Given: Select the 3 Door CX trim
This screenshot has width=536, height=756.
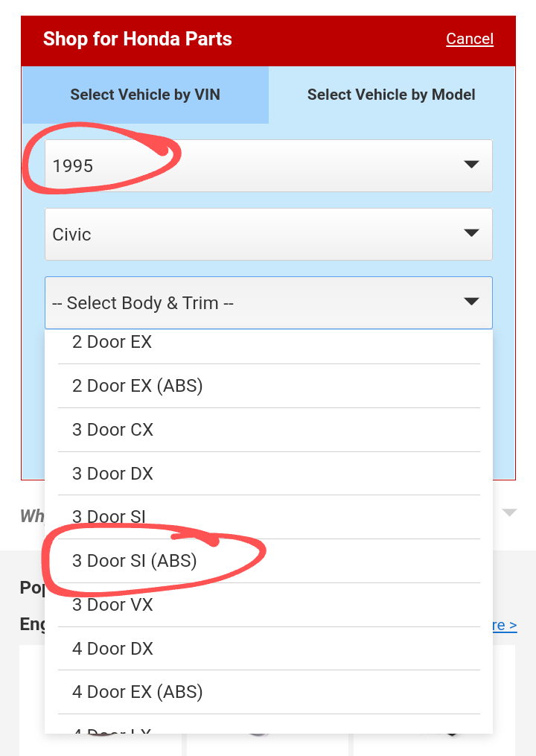Looking at the screenshot, I should [x=112, y=430].
